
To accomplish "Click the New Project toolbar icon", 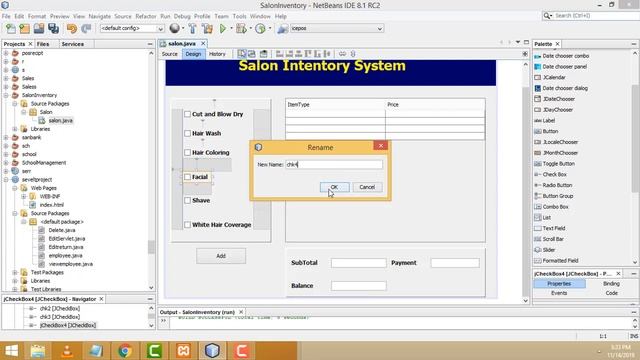I will tap(24, 29).
